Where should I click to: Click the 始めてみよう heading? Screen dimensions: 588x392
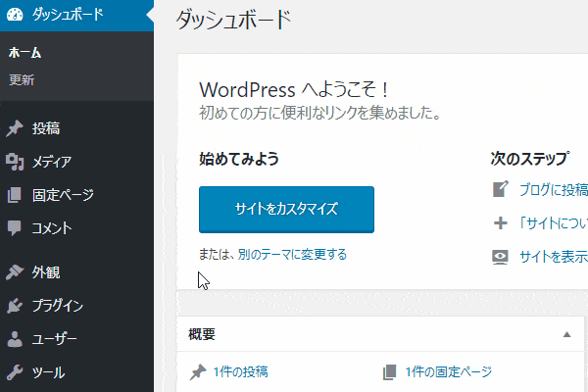(239, 159)
